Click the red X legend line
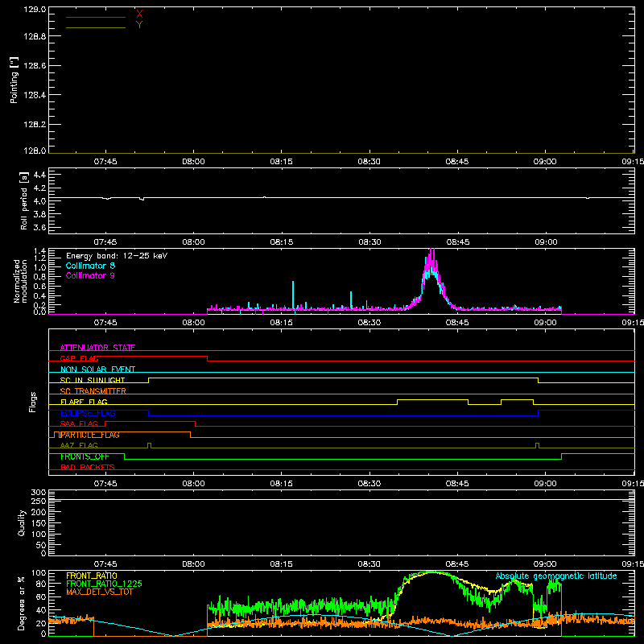The width and height of the screenshot is (644, 644). pos(95,17)
